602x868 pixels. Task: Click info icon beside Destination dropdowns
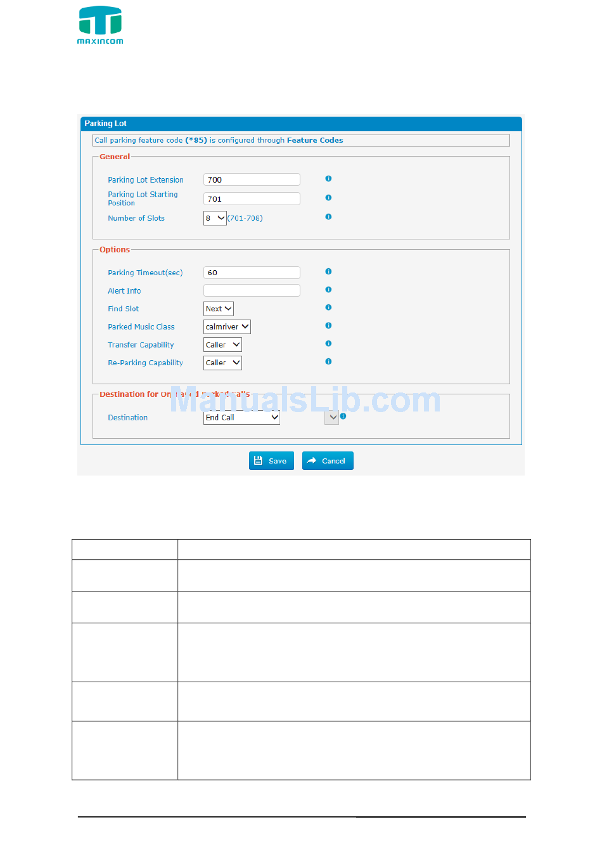[x=343, y=417]
